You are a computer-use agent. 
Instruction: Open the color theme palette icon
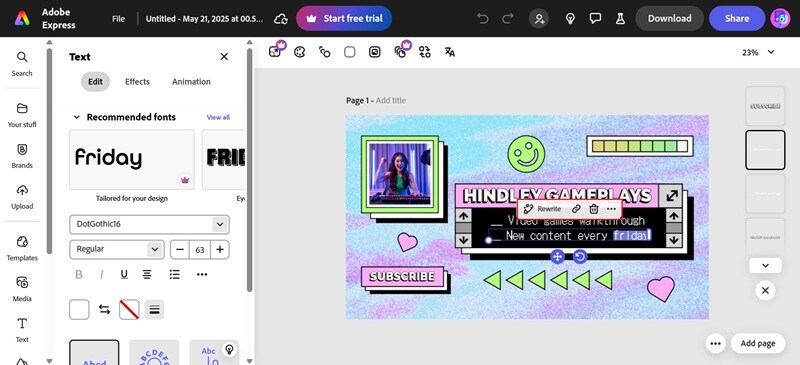click(299, 52)
